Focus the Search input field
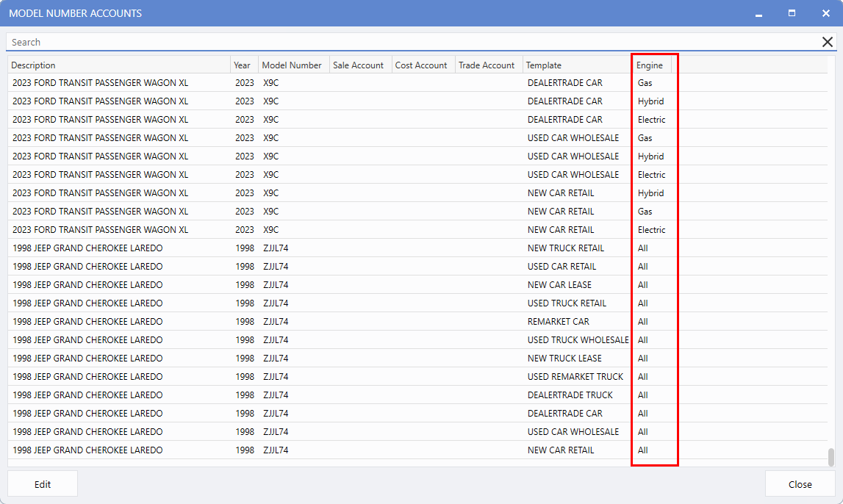The image size is (843, 504). point(413,42)
